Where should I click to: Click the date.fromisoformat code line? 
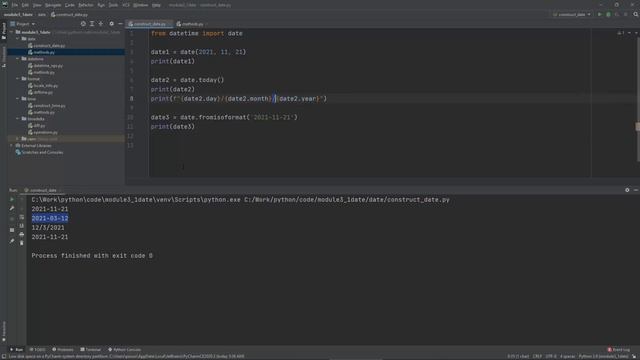click(x=224, y=118)
